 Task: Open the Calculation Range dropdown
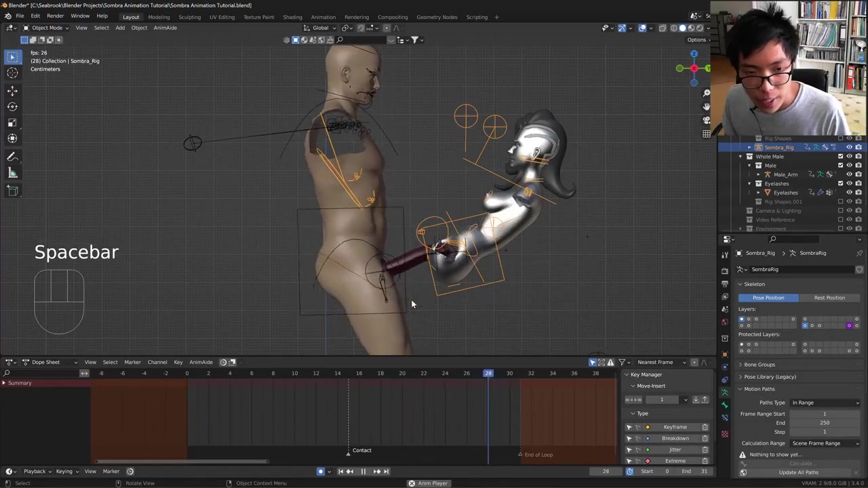(825, 443)
